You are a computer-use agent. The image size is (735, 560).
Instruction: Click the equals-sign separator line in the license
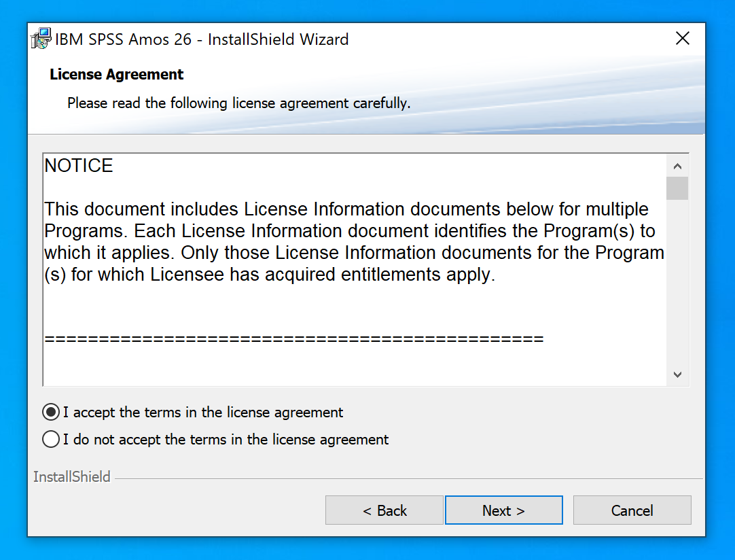[x=293, y=338]
